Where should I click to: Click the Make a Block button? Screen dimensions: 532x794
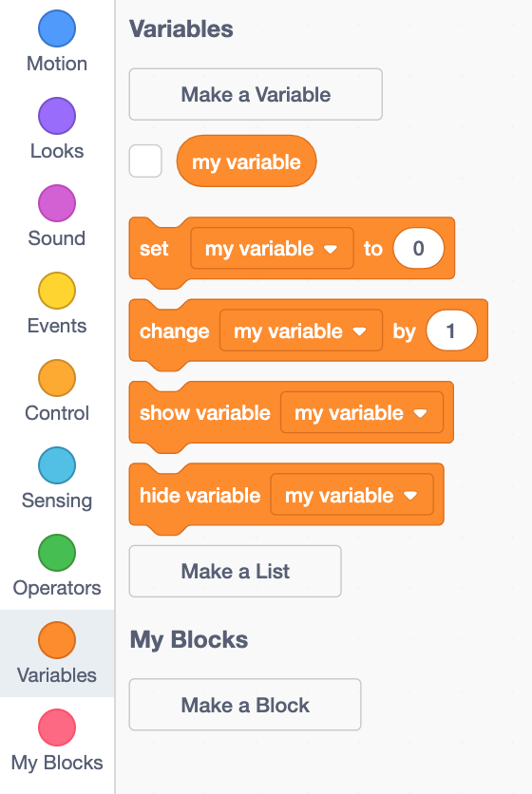[x=245, y=705]
